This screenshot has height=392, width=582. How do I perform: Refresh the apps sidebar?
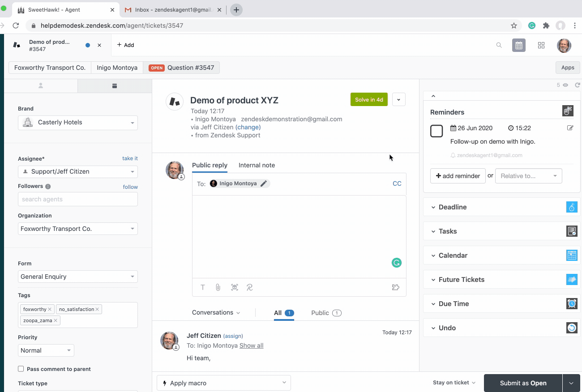pyautogui.click(x=578, y=85)
